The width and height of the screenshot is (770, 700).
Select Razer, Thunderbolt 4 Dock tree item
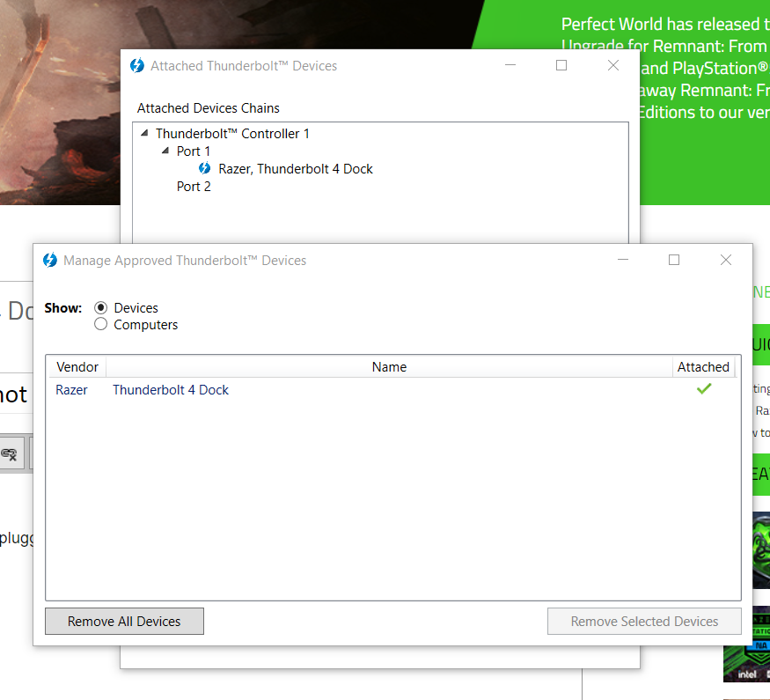click(x=295, y=169)
